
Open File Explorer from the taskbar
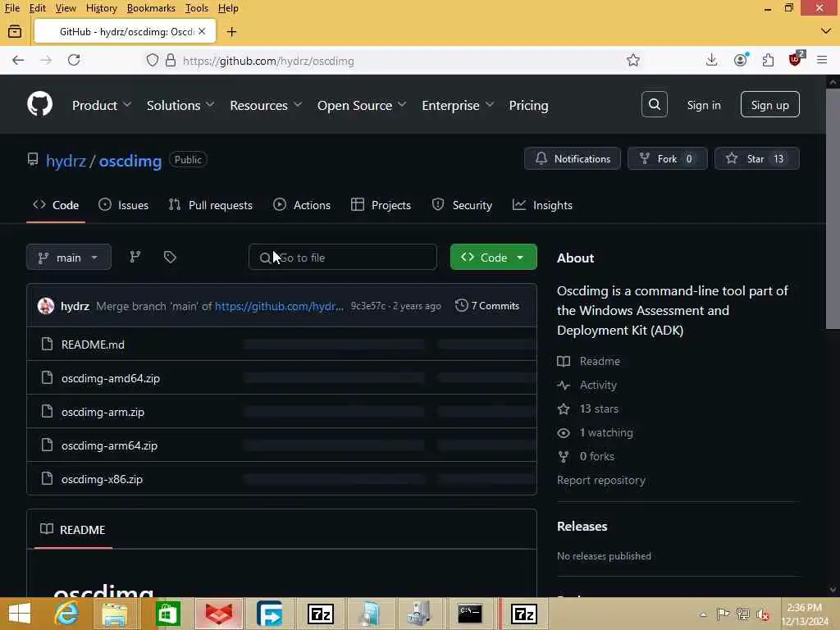115,614
